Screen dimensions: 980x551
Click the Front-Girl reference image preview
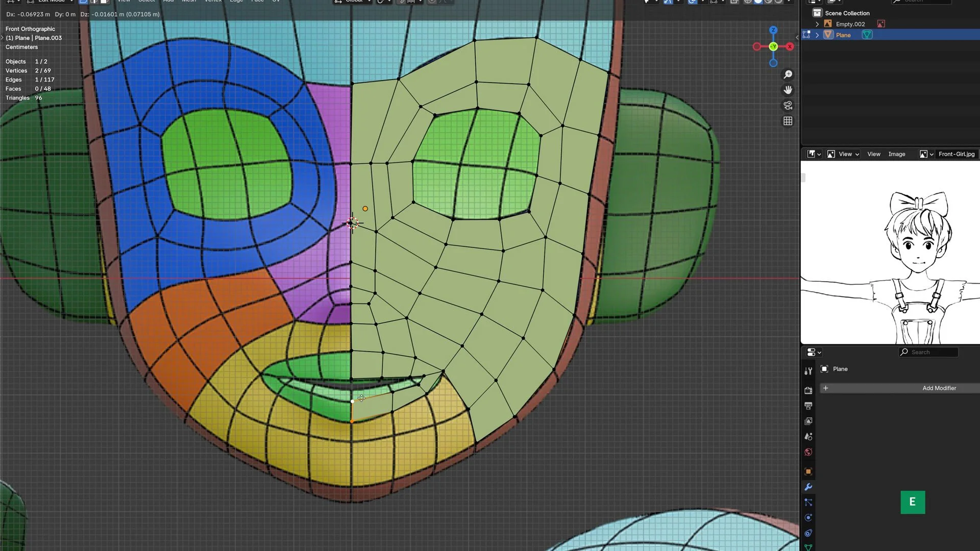pos(890,253)
